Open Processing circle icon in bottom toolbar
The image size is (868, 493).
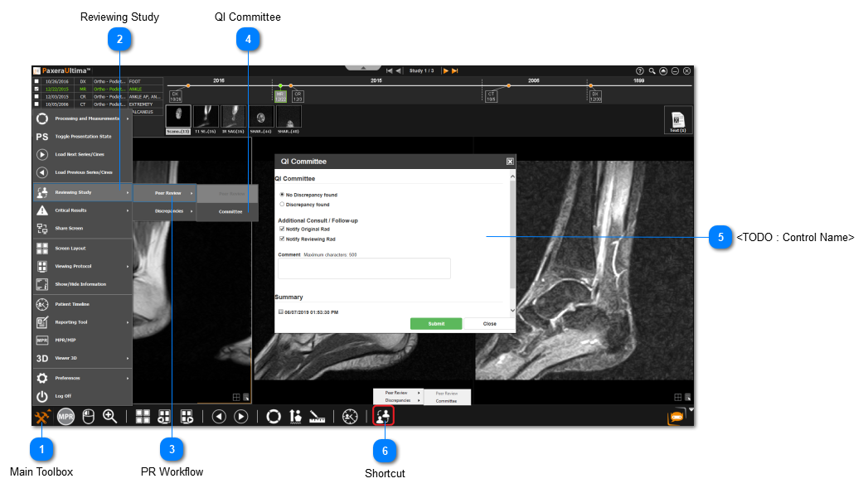(x=274, y=417)
